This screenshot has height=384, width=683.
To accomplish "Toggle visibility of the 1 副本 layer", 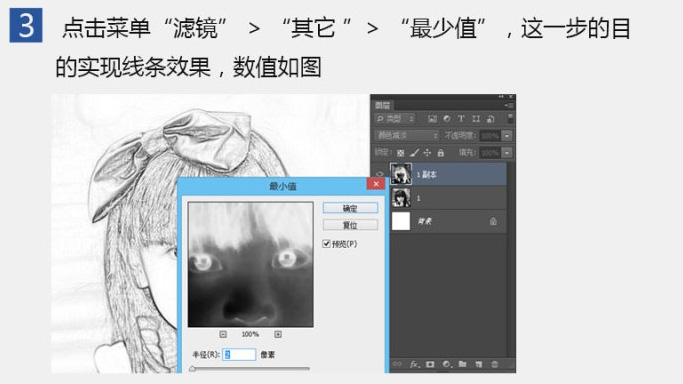I will 380,174.
